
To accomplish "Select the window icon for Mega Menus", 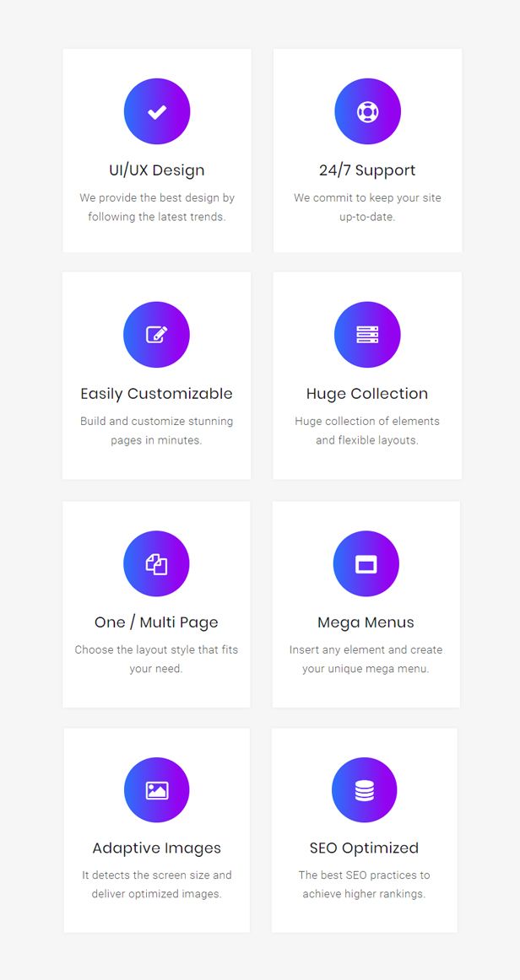I will [366, 564].
